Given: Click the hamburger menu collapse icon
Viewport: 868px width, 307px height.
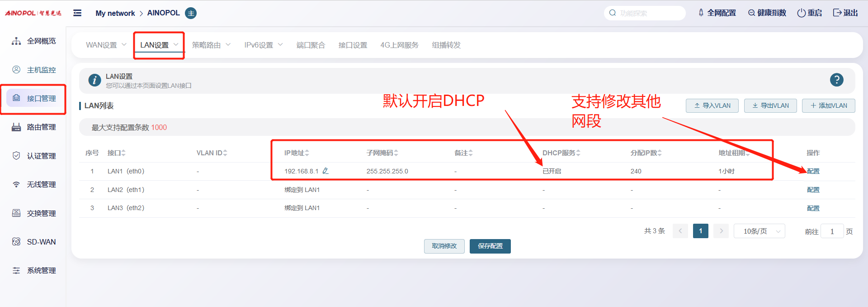Looking at the screenshot, I should 77,13.
